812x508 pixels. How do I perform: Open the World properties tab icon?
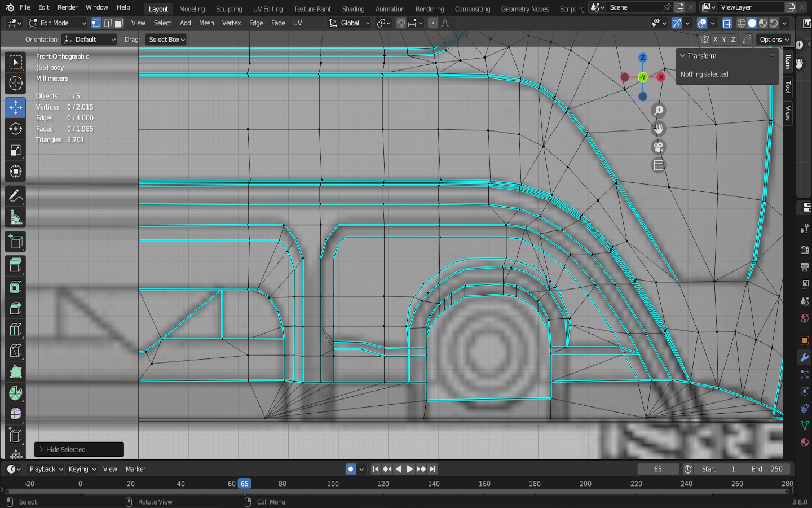(x=805, y=318)
